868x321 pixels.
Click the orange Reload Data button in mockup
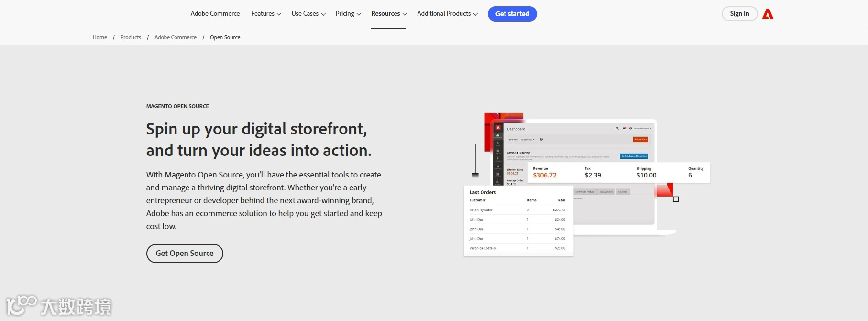pos(641,139)
